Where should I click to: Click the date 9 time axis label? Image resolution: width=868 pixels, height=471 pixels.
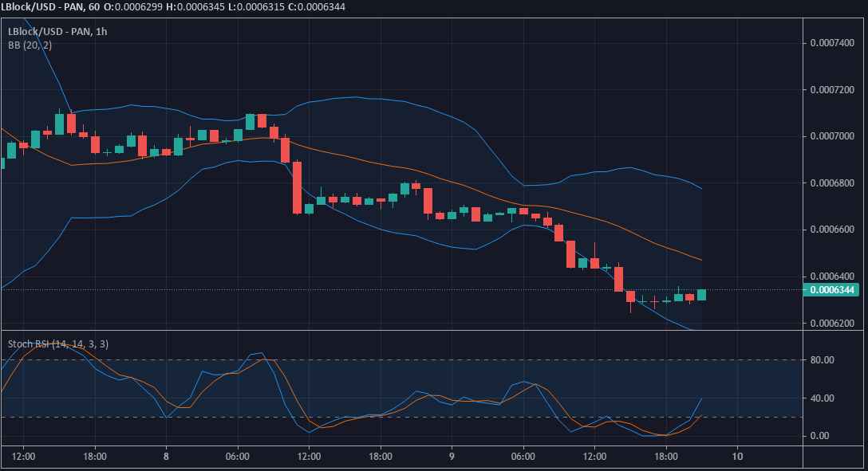coord(452,456)
